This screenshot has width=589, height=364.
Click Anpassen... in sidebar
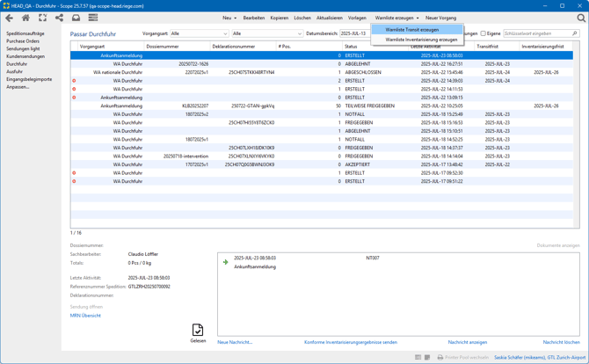click(18, 87)
